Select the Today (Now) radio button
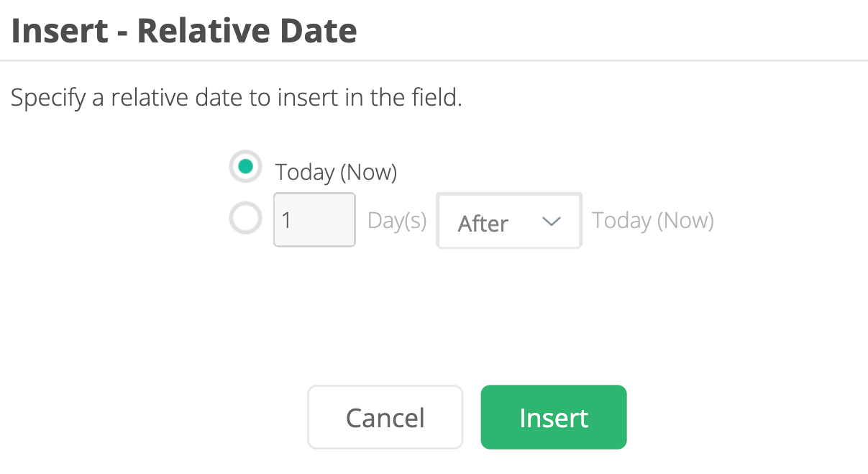Screen dimensions: 868x474 [x=245, y=168]
